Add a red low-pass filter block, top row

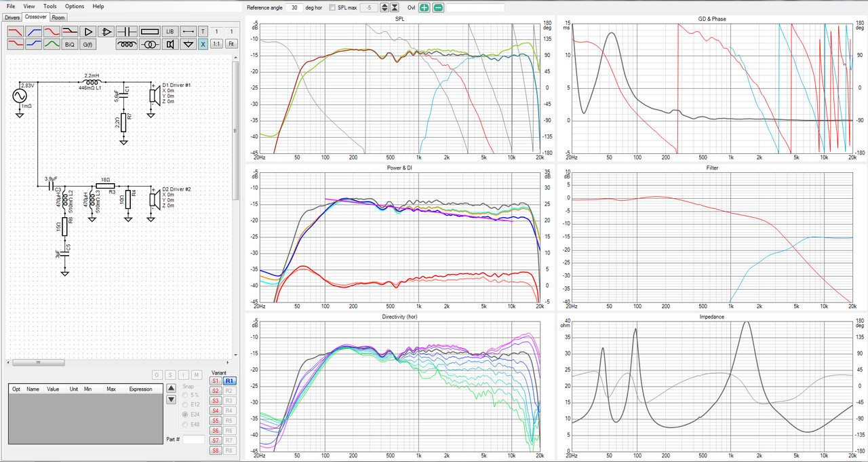pos(16,32)
